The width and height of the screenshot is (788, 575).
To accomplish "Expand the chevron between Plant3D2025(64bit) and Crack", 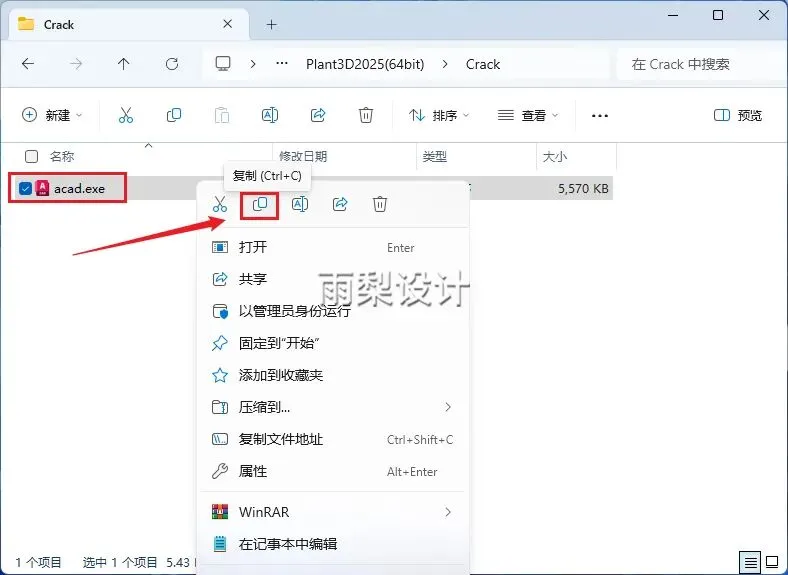I will pyautogui.click(x=445, y=64).
